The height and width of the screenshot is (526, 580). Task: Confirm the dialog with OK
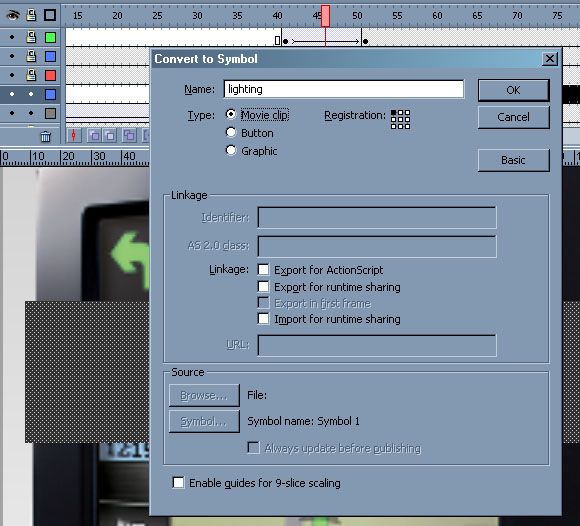click(513, 90)
